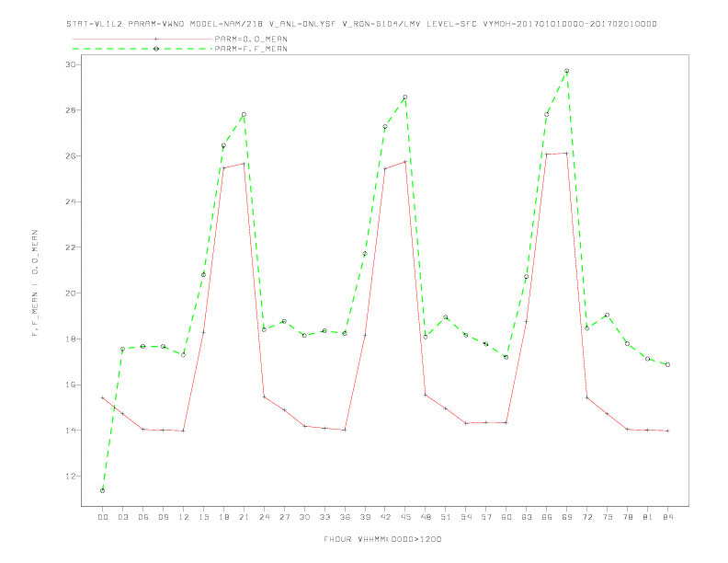Click the F.F_MEAN | O.O_MEAN y-axis title

(x=35, y=283)
